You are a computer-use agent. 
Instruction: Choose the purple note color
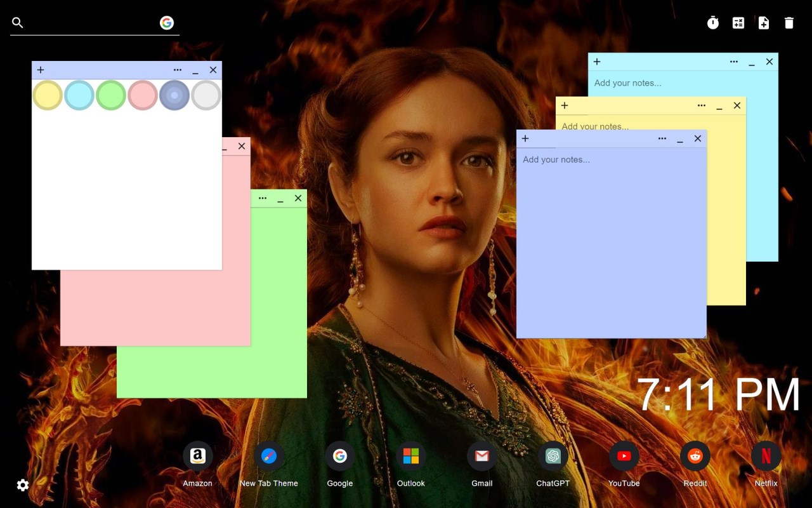[x=174, y=95]
